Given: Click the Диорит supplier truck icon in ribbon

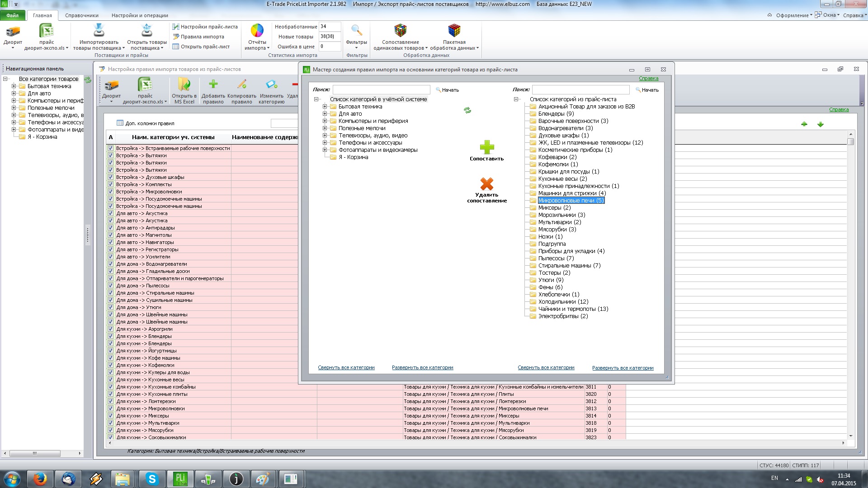Looking at the screenshot, I should [x=13, y=32].
